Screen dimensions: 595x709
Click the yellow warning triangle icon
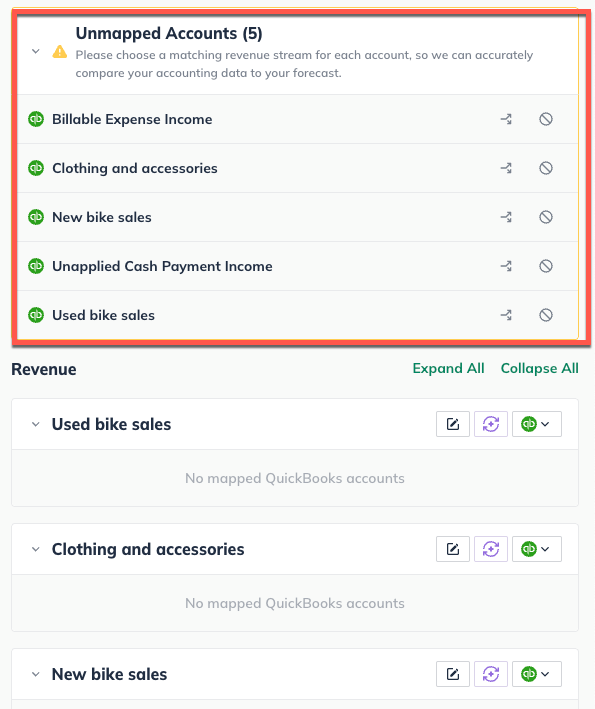(60, 52)
